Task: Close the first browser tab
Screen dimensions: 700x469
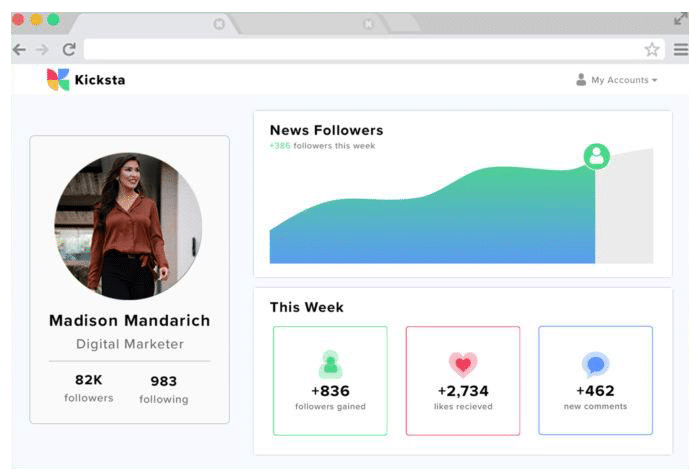Action: tap(219, 24)
